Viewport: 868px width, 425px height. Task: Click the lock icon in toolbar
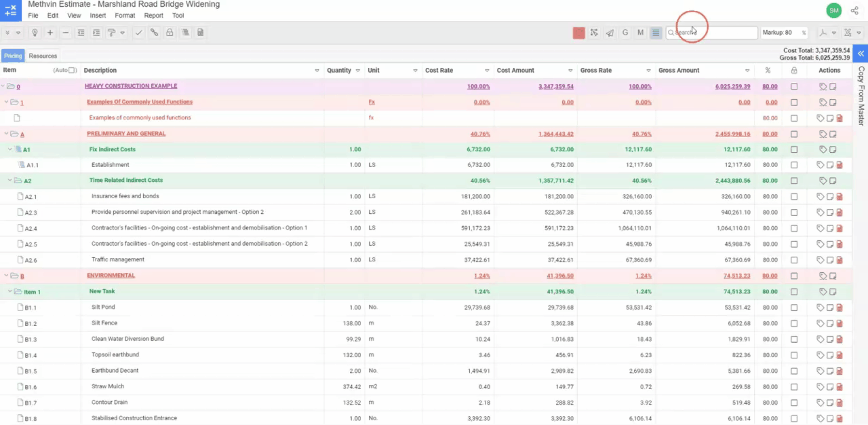[x=170, y=33]
